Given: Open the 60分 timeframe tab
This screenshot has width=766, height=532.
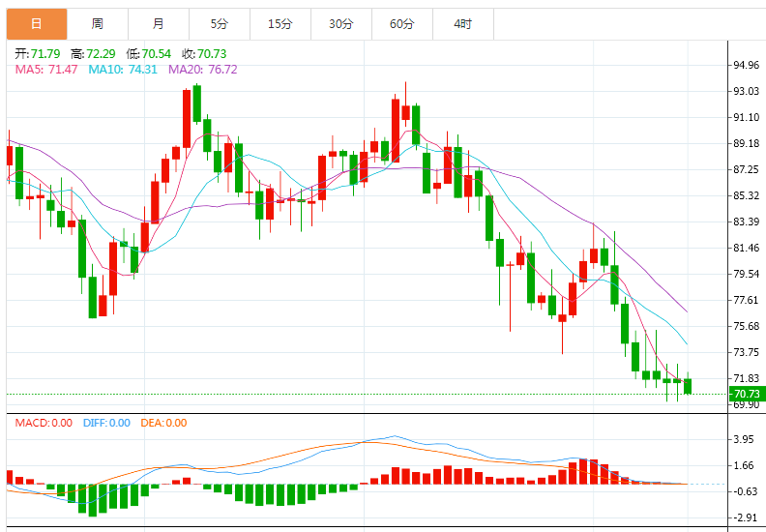Looking at the screenshot, I should pos(402,24).
